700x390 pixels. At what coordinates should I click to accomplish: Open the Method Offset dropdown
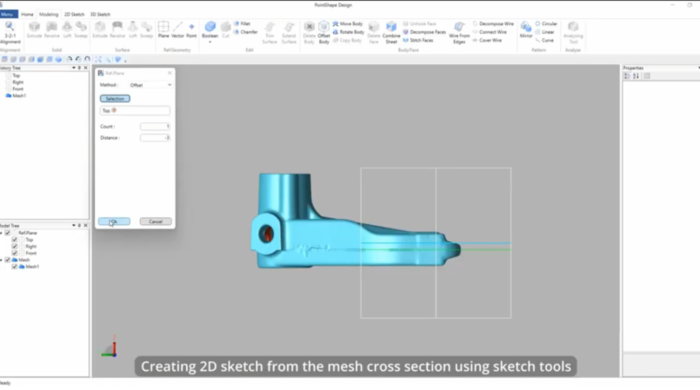coord(150,85)
